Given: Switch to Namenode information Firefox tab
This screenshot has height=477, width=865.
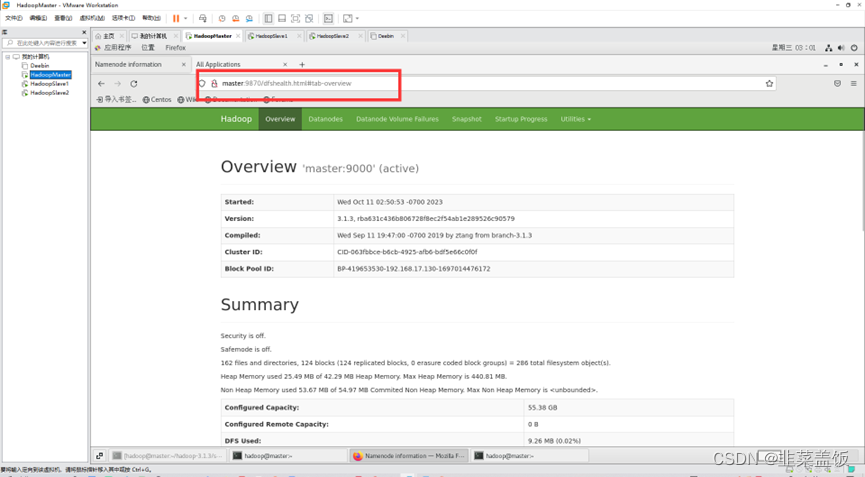Looking at the screenshot, I should pos(129,65).
